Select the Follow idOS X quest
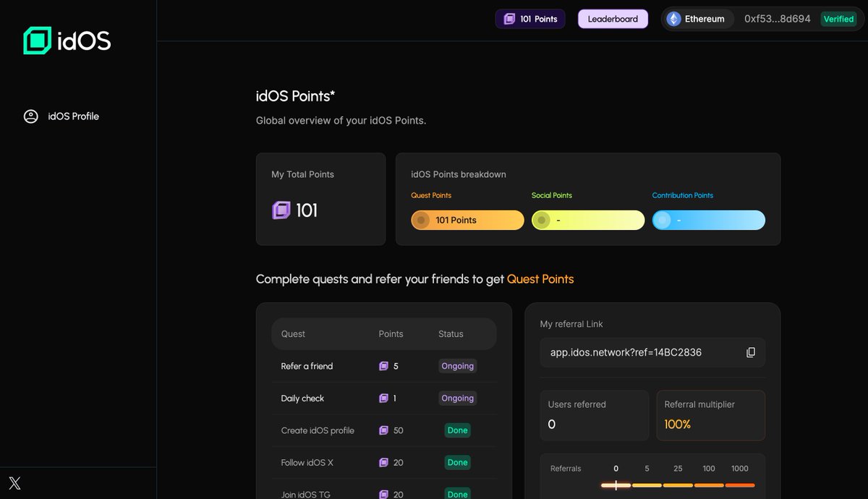Screen dimensions: 868x499 click(x=307, y=463)
